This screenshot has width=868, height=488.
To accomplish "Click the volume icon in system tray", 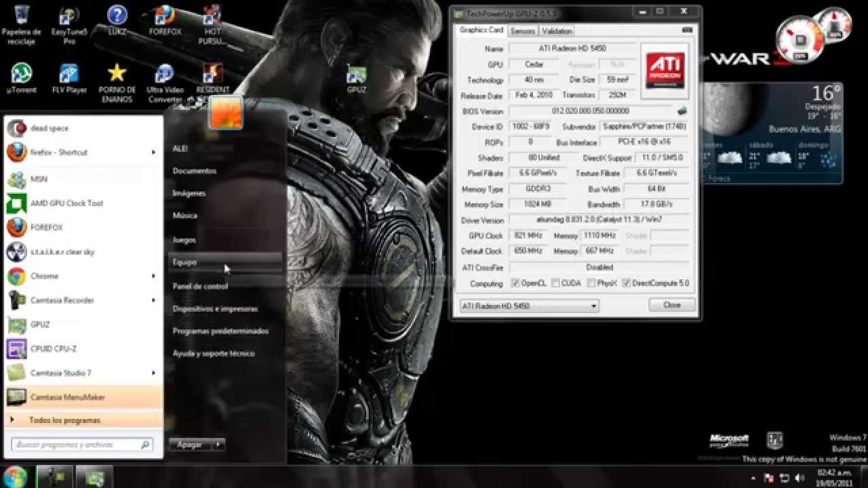I will (798, 478).
